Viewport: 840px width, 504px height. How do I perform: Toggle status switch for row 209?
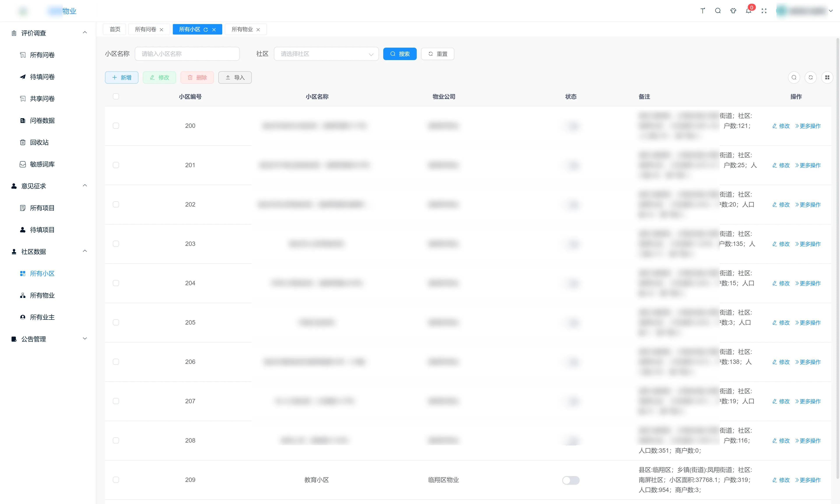click(570, 480)
